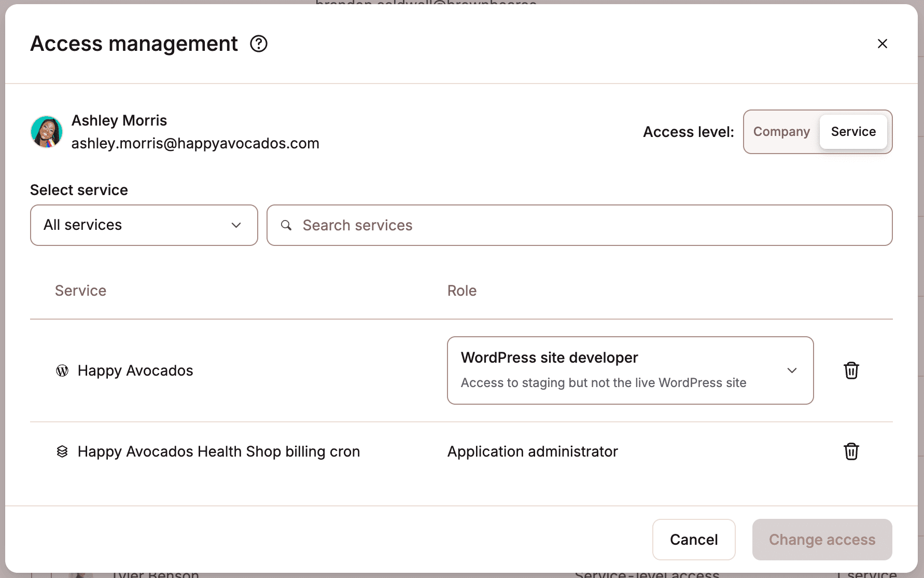
Task: Remove billing cron access via its trash icon
Action: [851, 451]
